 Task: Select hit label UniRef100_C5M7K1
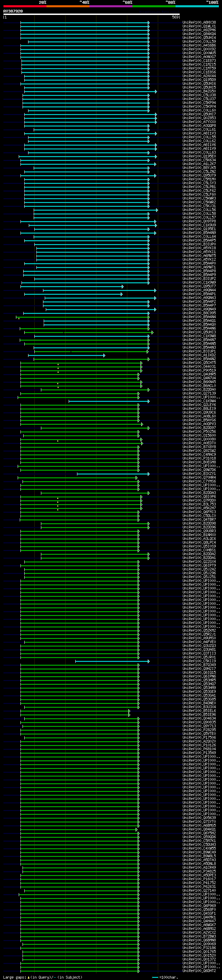199,841
